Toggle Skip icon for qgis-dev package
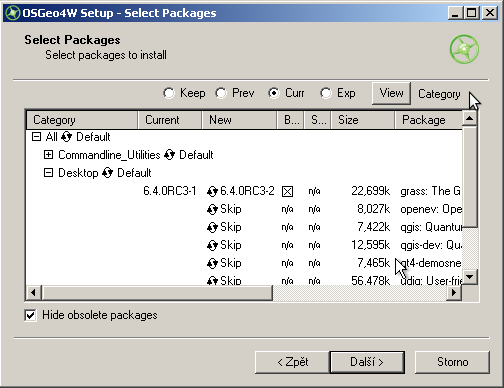 tap(212, 245)
